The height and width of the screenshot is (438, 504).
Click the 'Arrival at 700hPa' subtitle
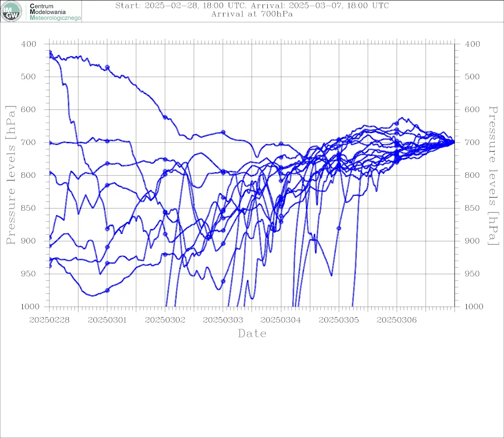coord(252,14)
